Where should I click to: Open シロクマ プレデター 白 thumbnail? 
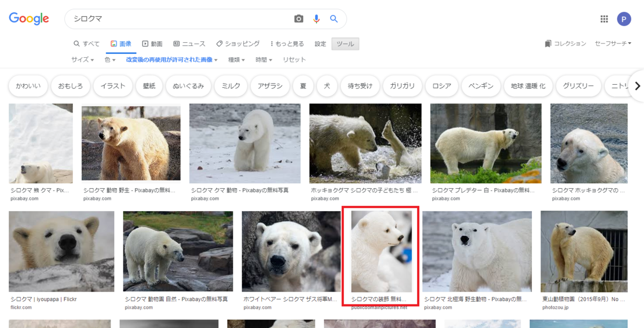[486, 144]
